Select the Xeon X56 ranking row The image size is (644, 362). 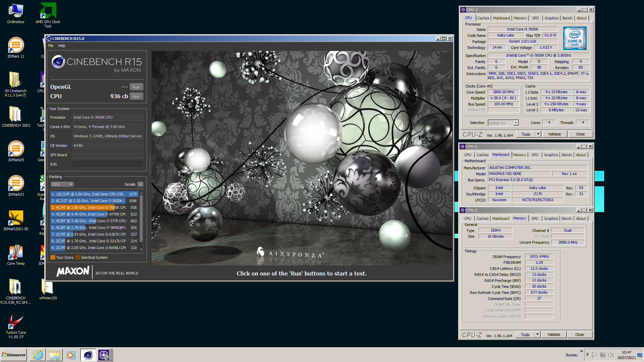point(94,194)
